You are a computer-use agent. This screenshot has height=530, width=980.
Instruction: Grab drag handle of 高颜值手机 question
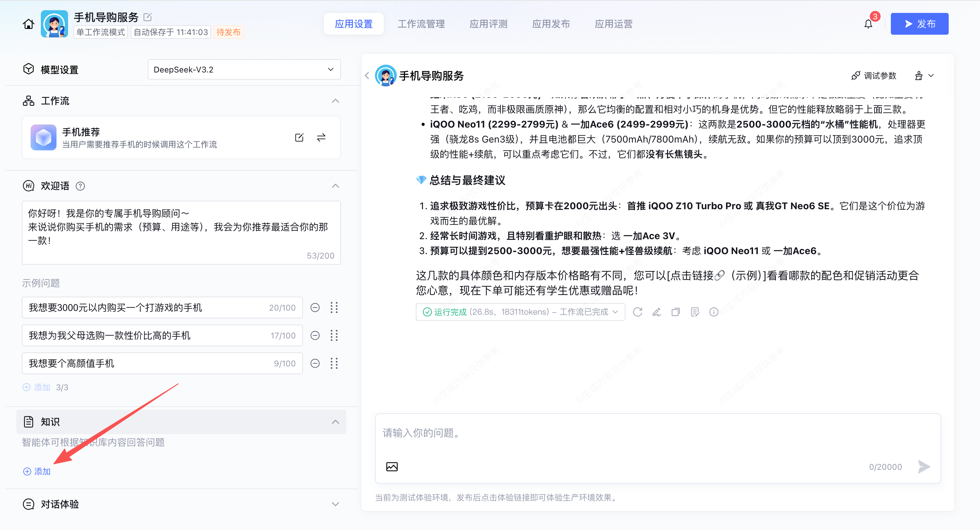pos(334,363)
